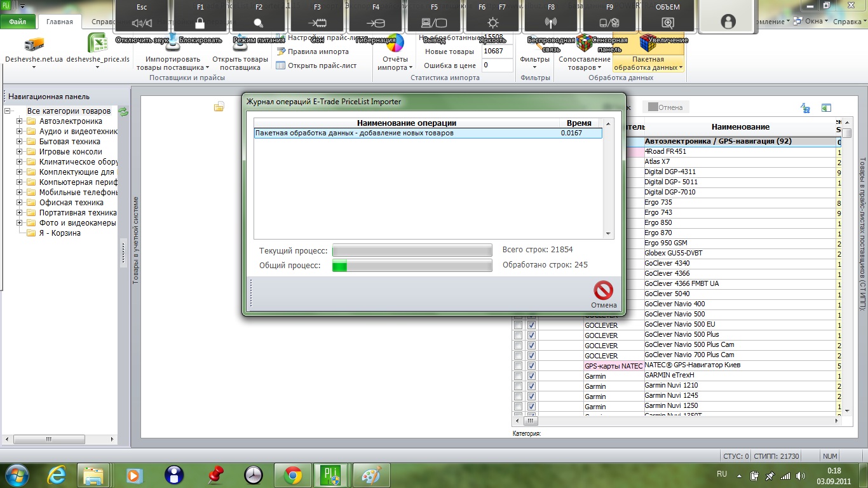Click the green export icon above the table
Viewport: 868px width, 488px height.
point(826,108)
